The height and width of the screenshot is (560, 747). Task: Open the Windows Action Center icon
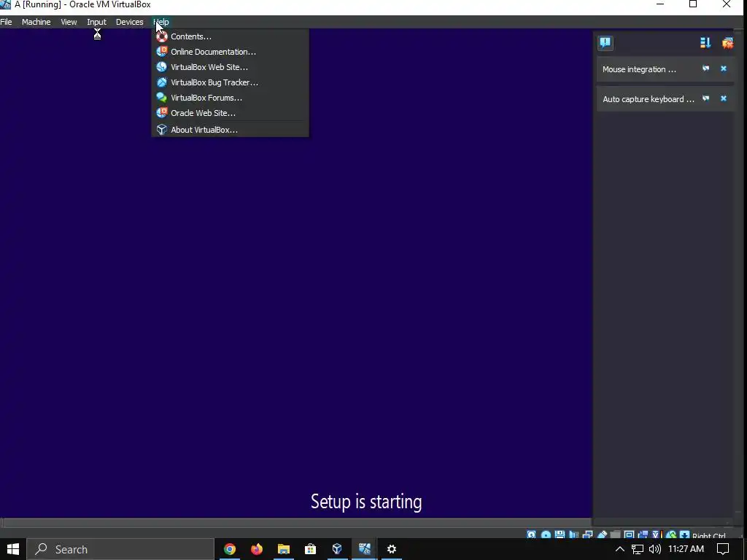point(723,549)
